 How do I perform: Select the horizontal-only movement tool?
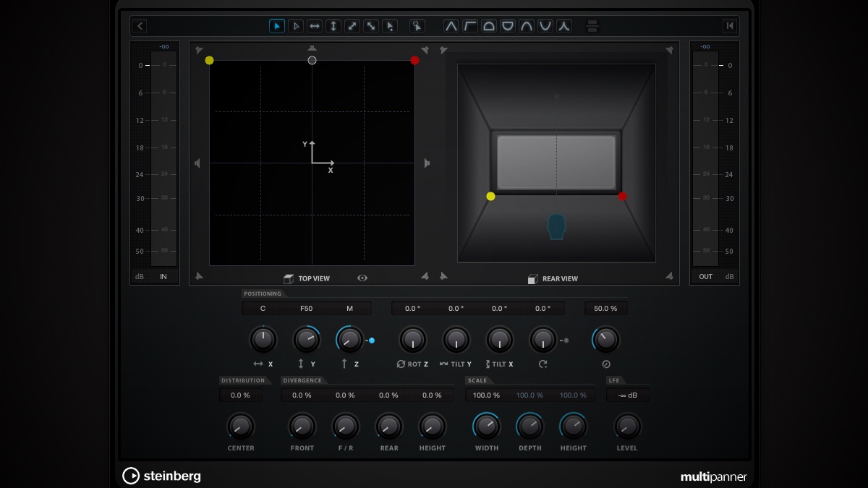pos(315,26)
